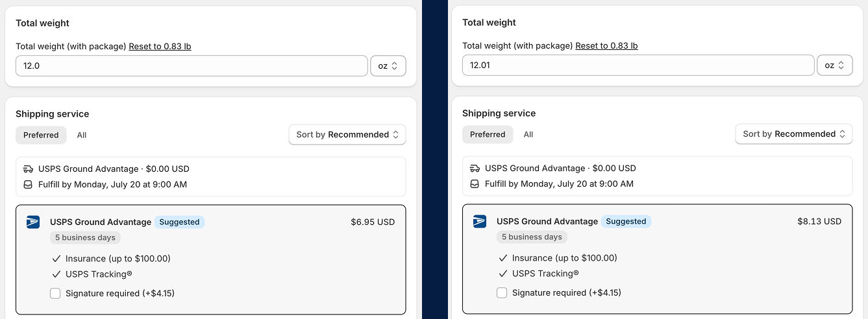Click Fulfill by Monday, July 20 text, right panel
The image size is (868, 319).
[x=559, y=183]
